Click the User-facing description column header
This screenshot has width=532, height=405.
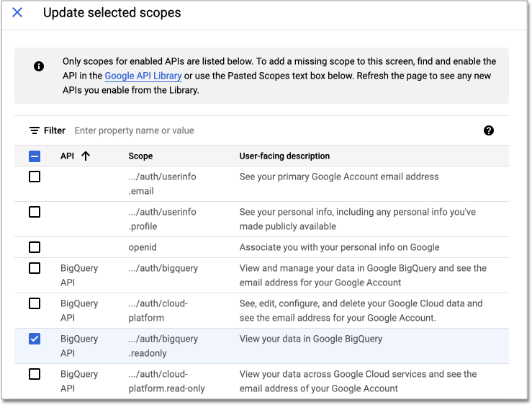[x=284, y=156]
